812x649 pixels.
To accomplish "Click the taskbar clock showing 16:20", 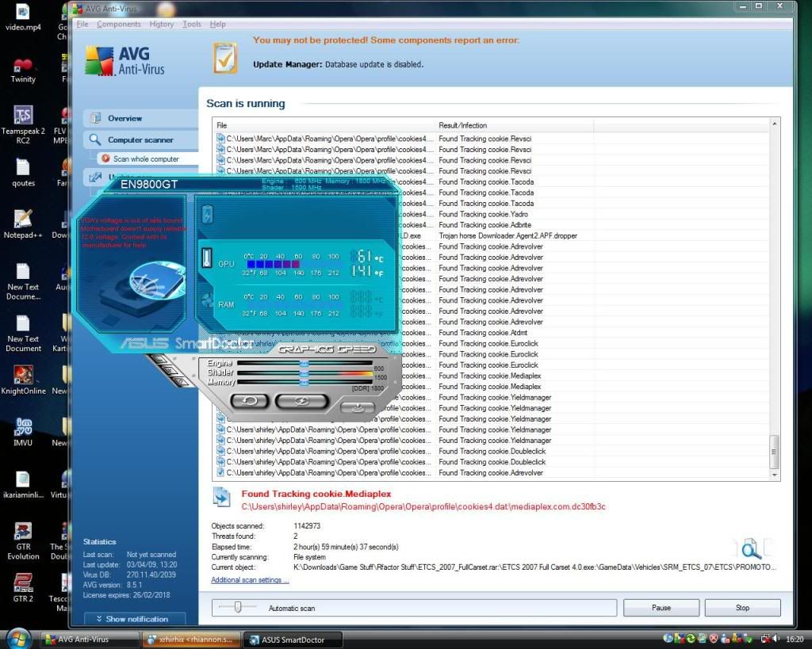I will [x=795, y=639].
